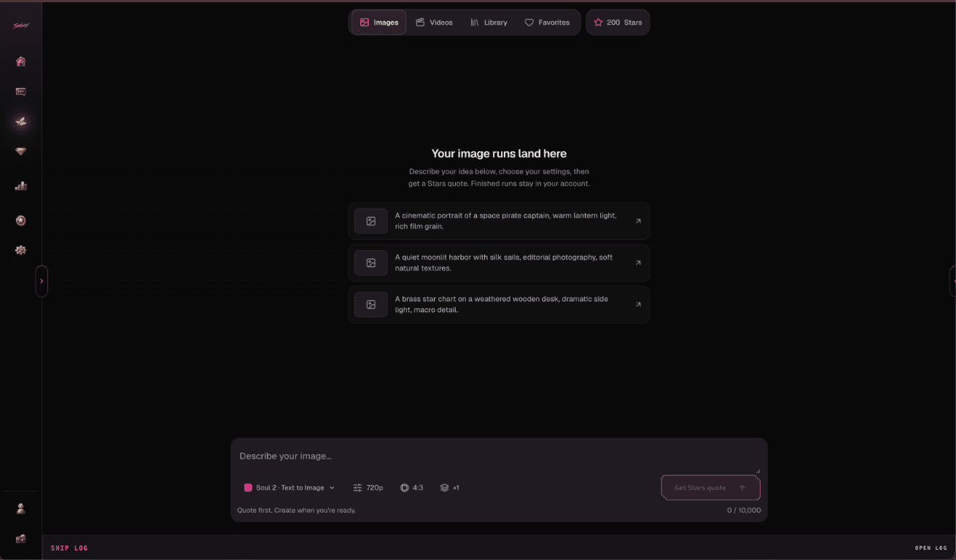Click the Your image runs land here heading
The image size is (956, 560).
tap(499, 153)
